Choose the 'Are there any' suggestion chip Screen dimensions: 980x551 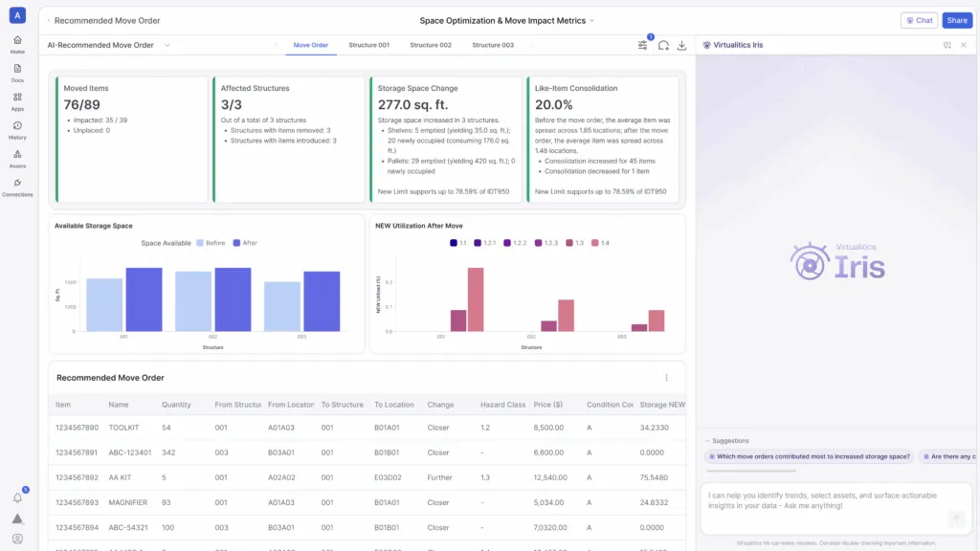click(948, 456)
